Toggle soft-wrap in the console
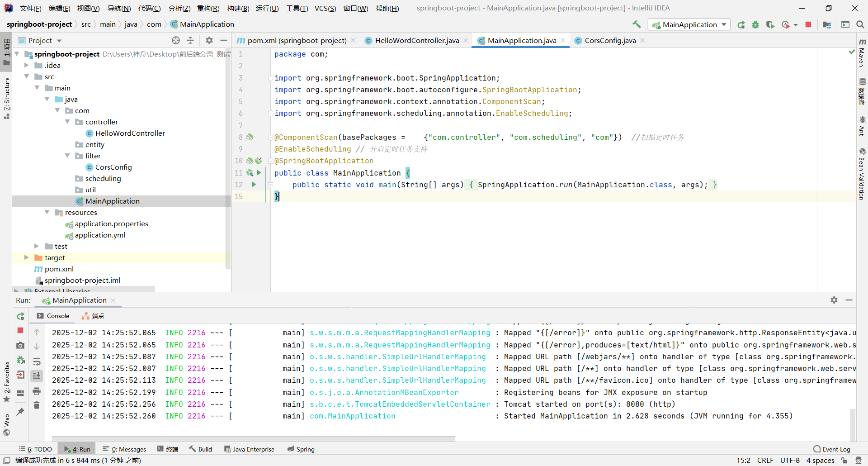 point(37,361)
